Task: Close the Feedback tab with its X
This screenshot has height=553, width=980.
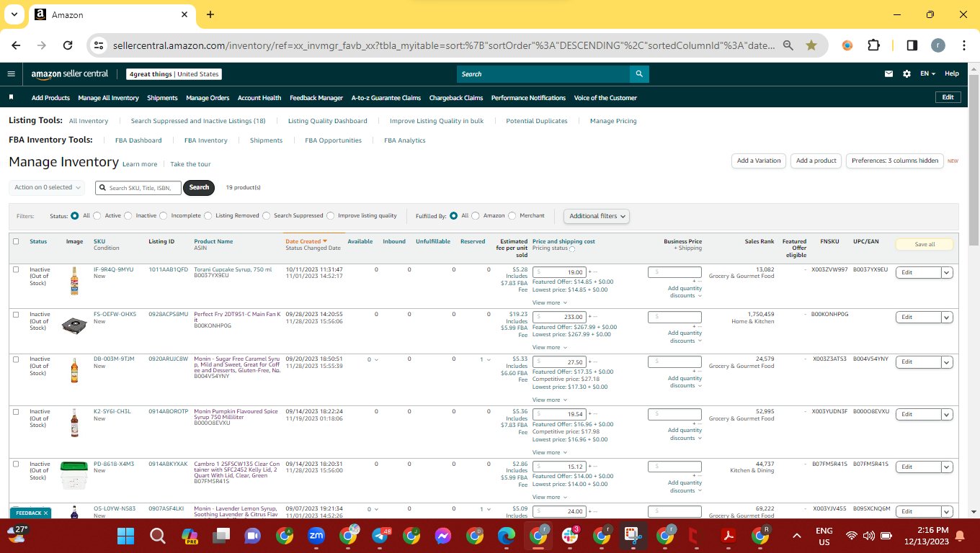Action: (45, 513)
